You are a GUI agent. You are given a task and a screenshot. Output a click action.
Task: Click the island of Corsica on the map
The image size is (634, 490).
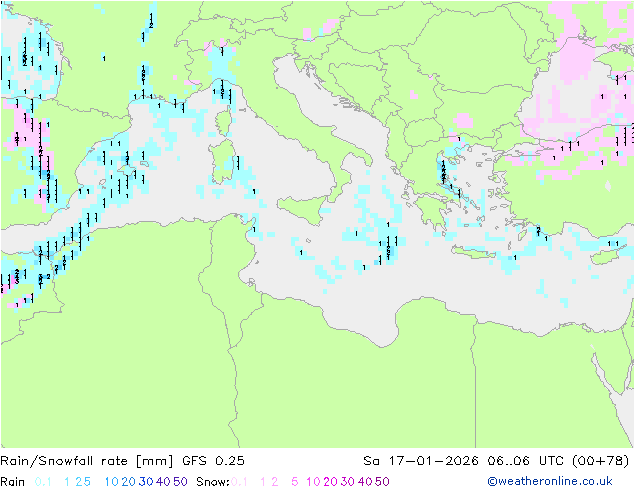224,122
